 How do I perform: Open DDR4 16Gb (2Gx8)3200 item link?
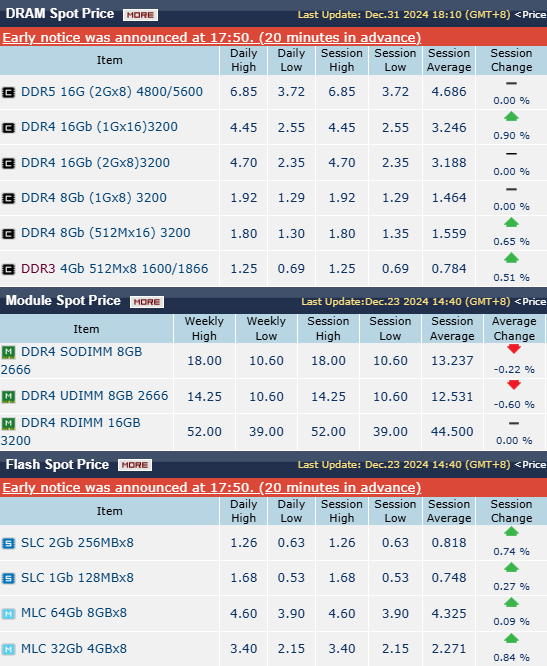pos(95,163)
